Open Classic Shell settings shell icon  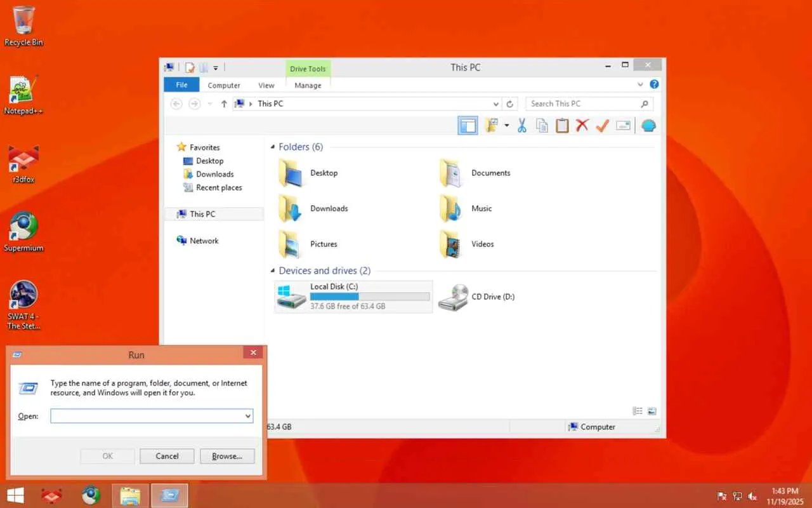[x=648, y=126]
